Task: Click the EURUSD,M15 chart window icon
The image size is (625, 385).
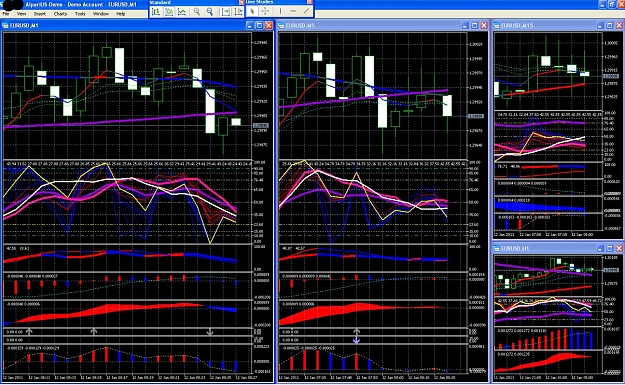Action: 497,26
